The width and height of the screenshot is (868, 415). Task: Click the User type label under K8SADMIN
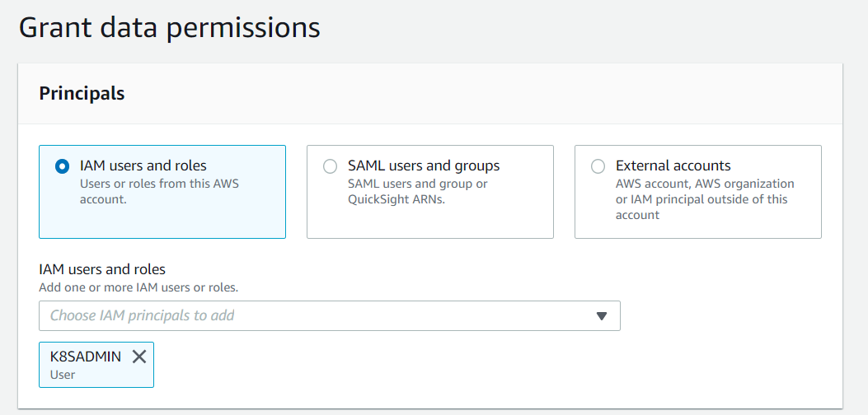(x=63, y=375)
